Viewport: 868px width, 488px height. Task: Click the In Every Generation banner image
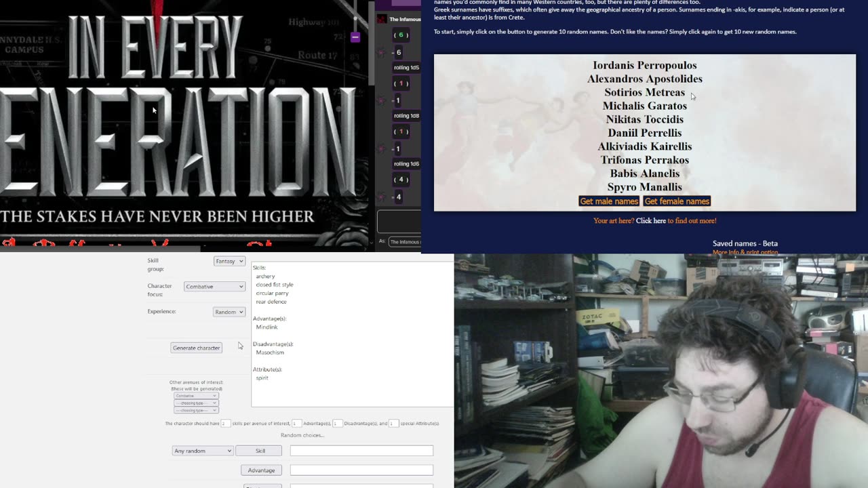click(x=183, y=124)
